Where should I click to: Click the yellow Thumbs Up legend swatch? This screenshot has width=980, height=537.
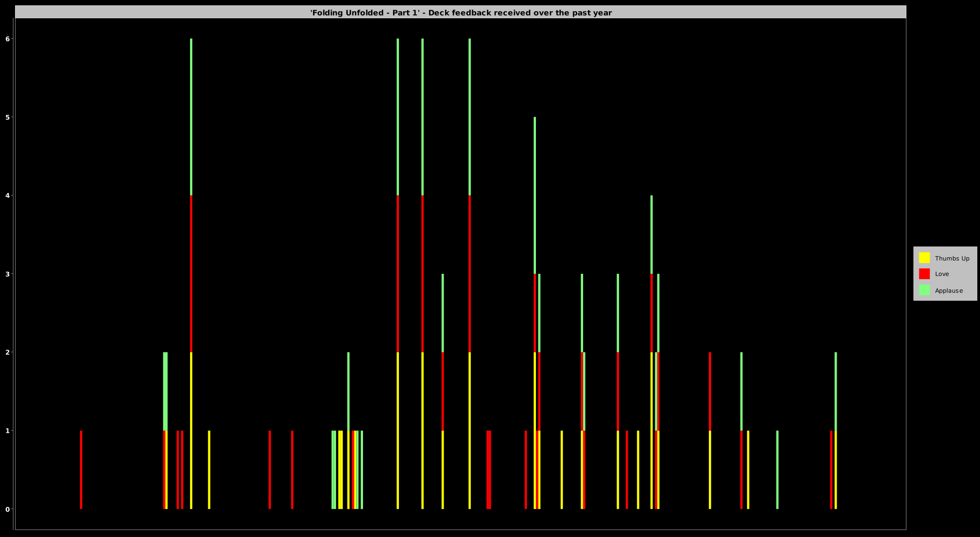924,258
